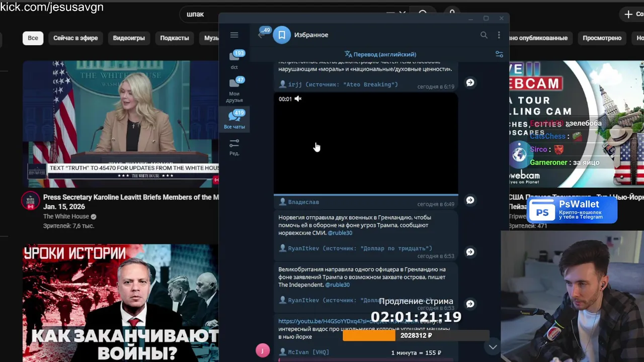Open the dct chat folder

pos(234,59)
